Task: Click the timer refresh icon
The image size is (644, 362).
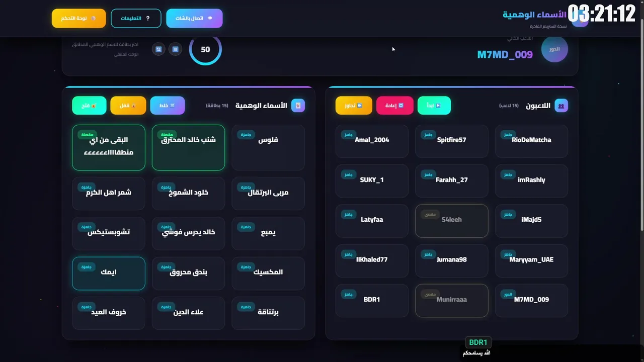Action: click(158, 49)
